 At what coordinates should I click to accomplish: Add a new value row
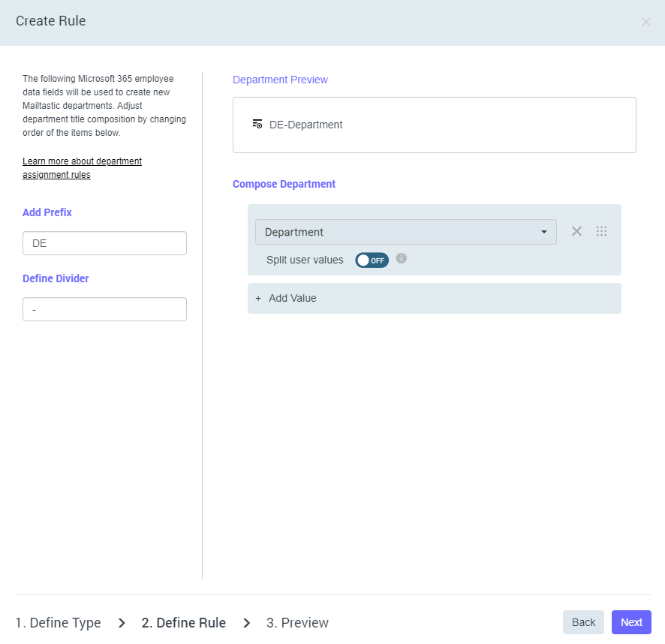434,298
